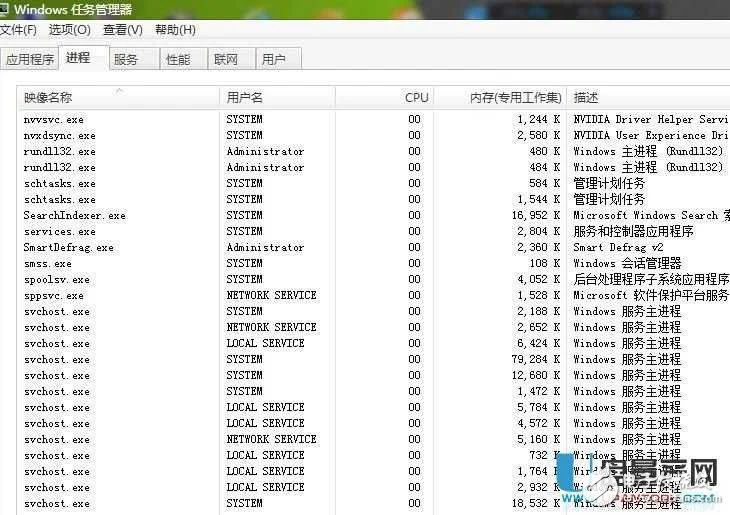Select schtasks.exe using 1,544 K

click(374, 199)
